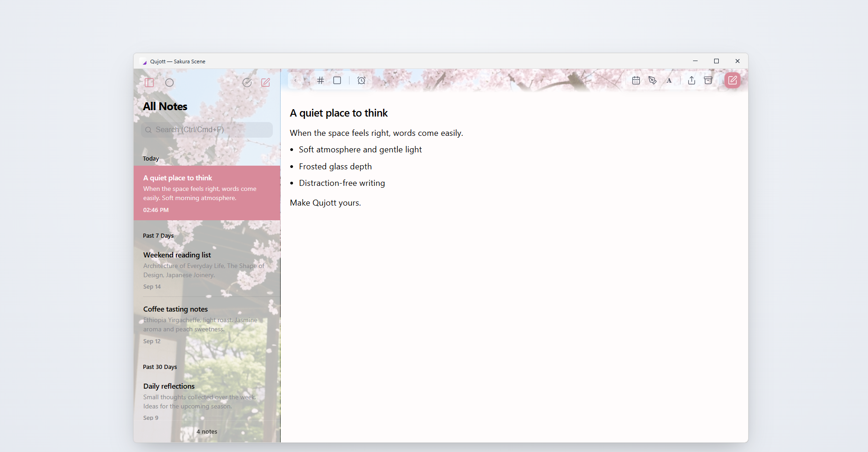Click the 'All Notes' heading

tap(165, 106)
